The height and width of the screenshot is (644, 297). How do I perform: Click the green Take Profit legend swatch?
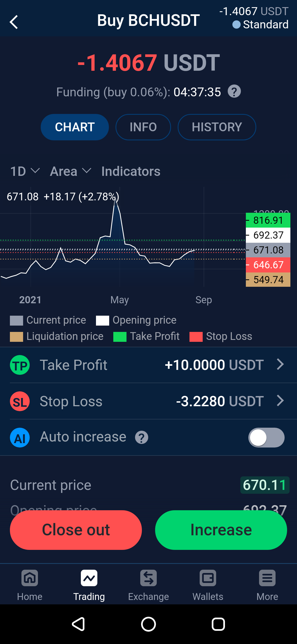pos(120,337)
